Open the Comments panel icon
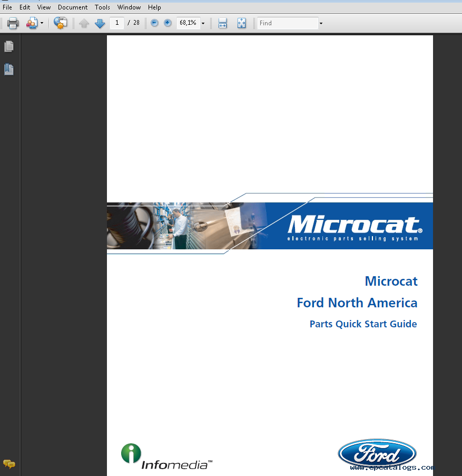Screen dimensions: 462x476 click(9, 464)
